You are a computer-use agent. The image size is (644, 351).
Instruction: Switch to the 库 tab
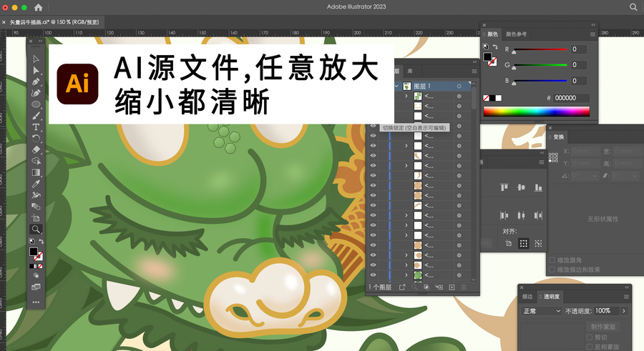(410, 71)
